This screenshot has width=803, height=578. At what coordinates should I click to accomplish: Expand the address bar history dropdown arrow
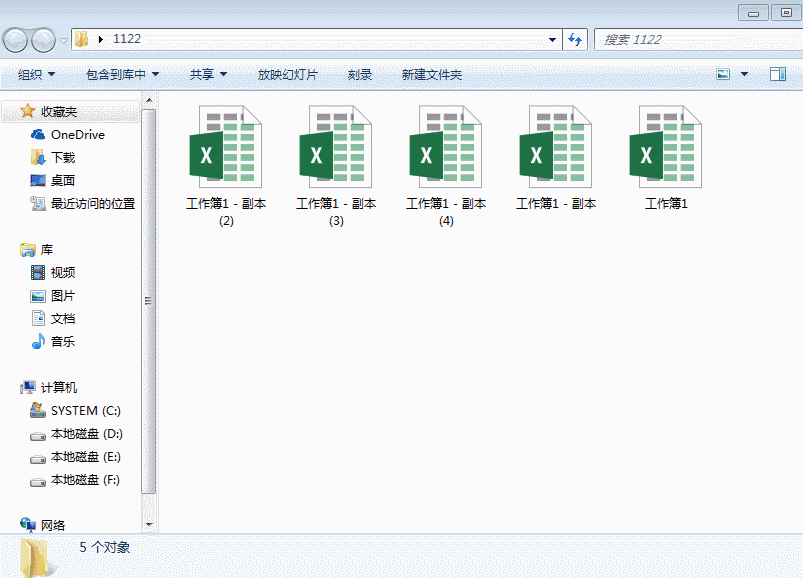click(x=552, y=39)
